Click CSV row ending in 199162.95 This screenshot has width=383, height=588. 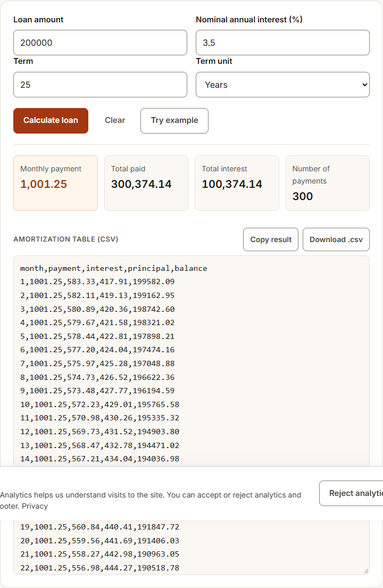(x=97, y=295)
